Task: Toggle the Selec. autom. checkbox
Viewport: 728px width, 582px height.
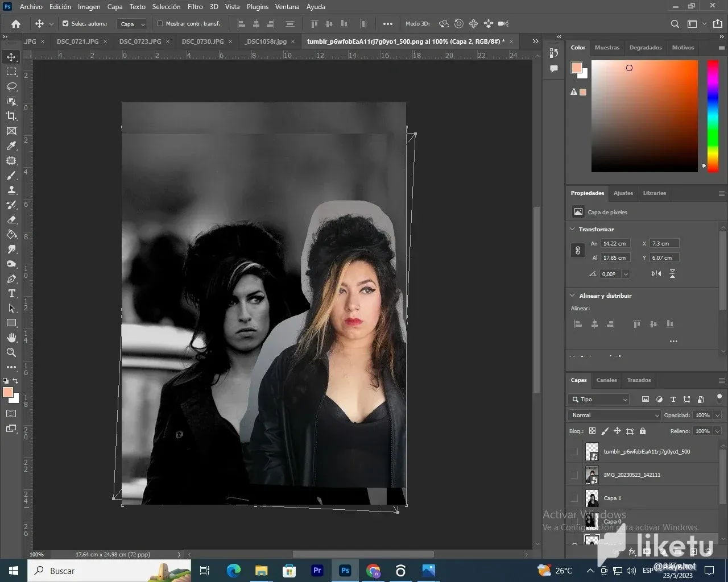Action: [65, 24]
